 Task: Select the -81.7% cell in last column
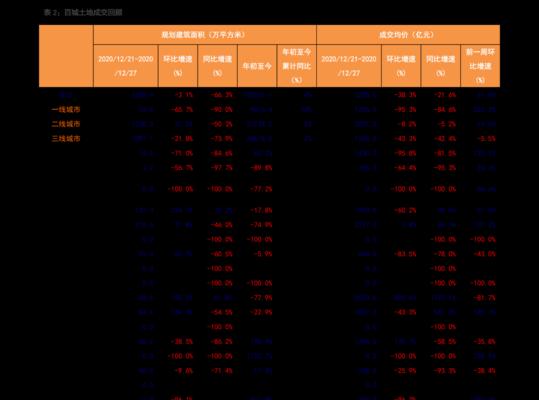point(485,298)
